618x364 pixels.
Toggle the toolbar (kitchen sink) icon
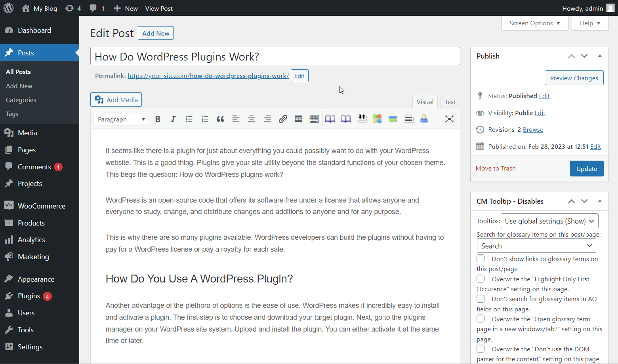pyautogui.click(x=314, y=119)
